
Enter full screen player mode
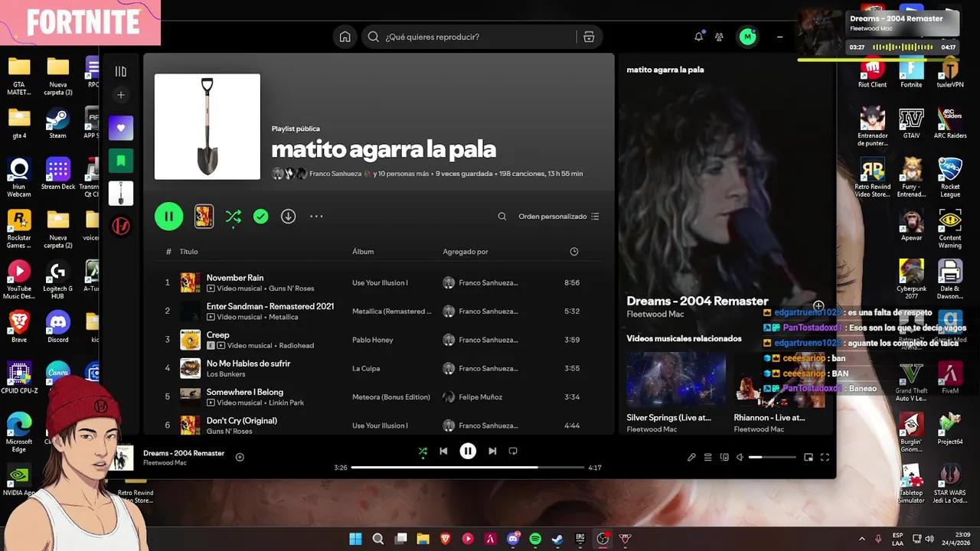pos(825,458)
